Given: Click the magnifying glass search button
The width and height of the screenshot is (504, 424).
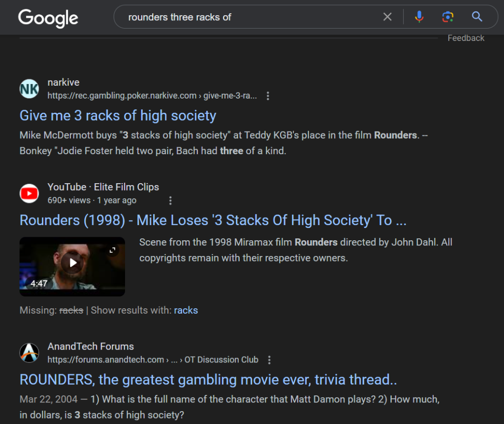Looking at the screenshot, I should [476, 17].
